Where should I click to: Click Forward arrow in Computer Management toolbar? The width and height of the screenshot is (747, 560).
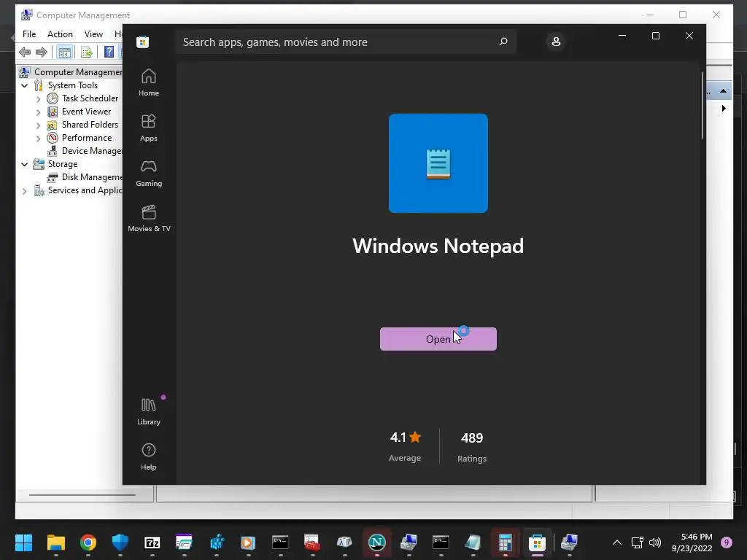(42, 52)
